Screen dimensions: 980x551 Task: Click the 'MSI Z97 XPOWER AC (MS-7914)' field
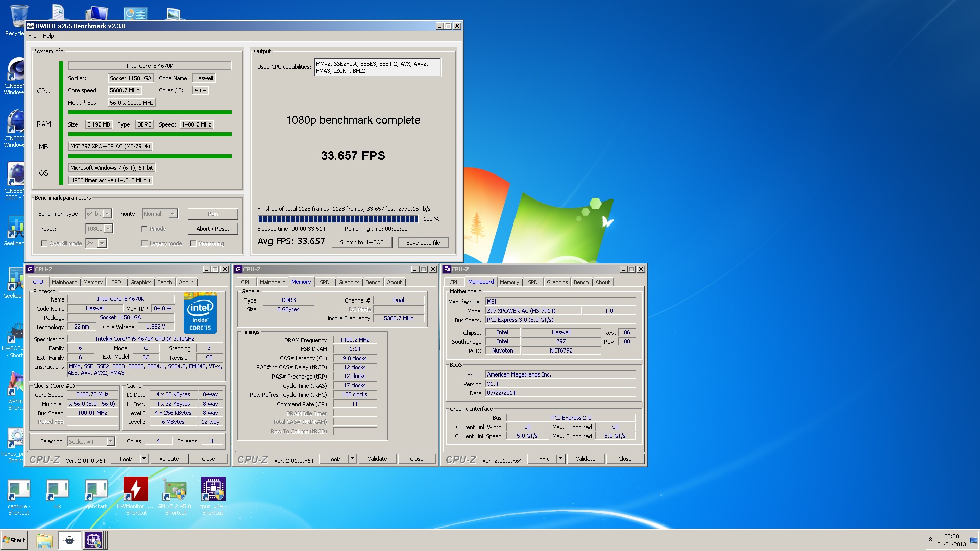coord(110,146)
